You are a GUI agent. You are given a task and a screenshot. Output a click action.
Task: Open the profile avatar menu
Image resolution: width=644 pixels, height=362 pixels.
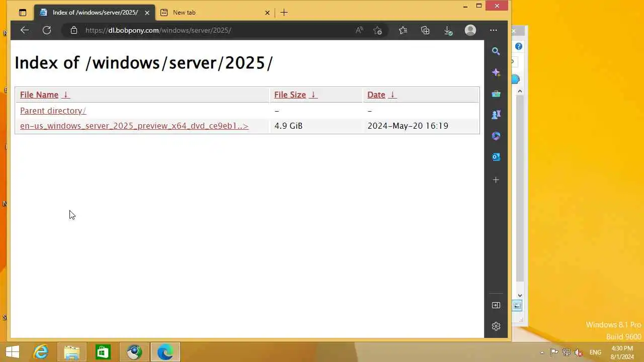[x=470, y=30]
